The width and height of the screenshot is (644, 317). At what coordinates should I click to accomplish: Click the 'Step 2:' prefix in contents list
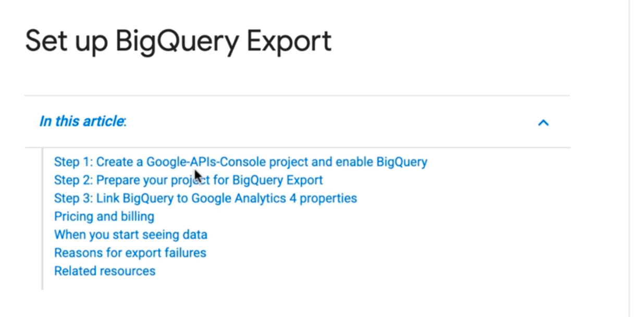(x=73, y=180)
